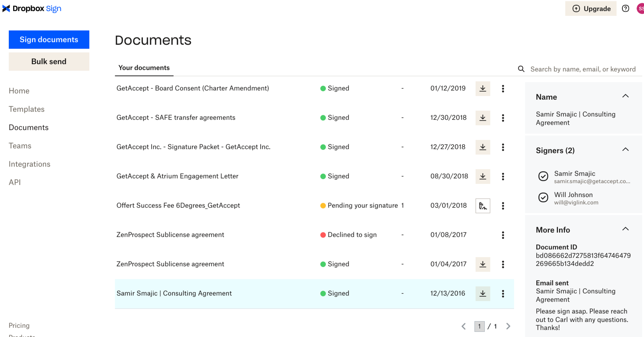Open Home in the sidebar
Screen dimensions: 644x337
coord(19,91)
